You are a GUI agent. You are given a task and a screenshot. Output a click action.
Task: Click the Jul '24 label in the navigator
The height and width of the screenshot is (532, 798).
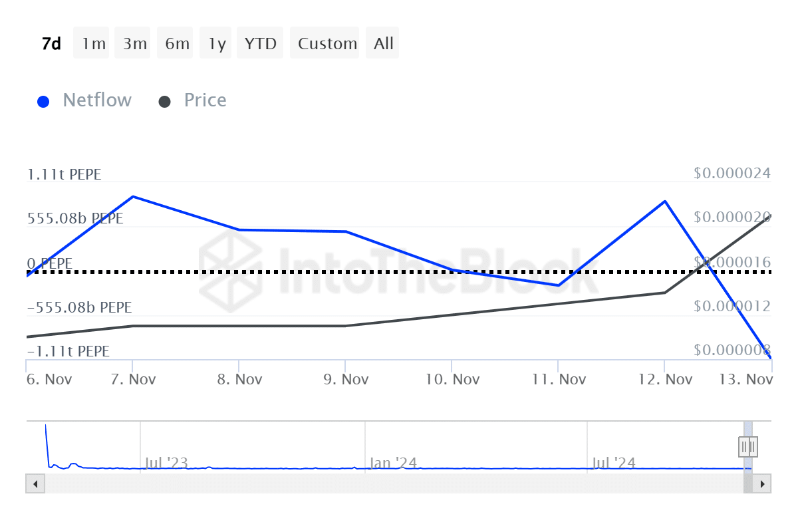click(x=613, y=463)
